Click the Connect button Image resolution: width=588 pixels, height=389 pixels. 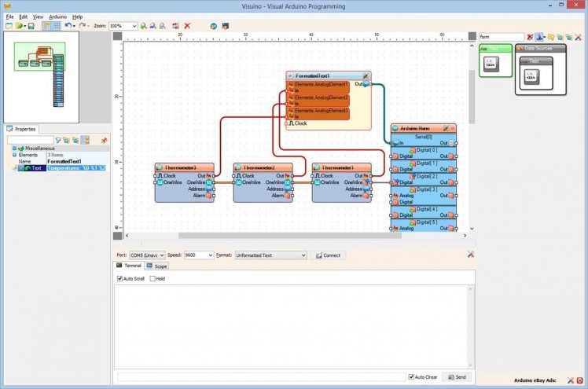pos(328,255)
